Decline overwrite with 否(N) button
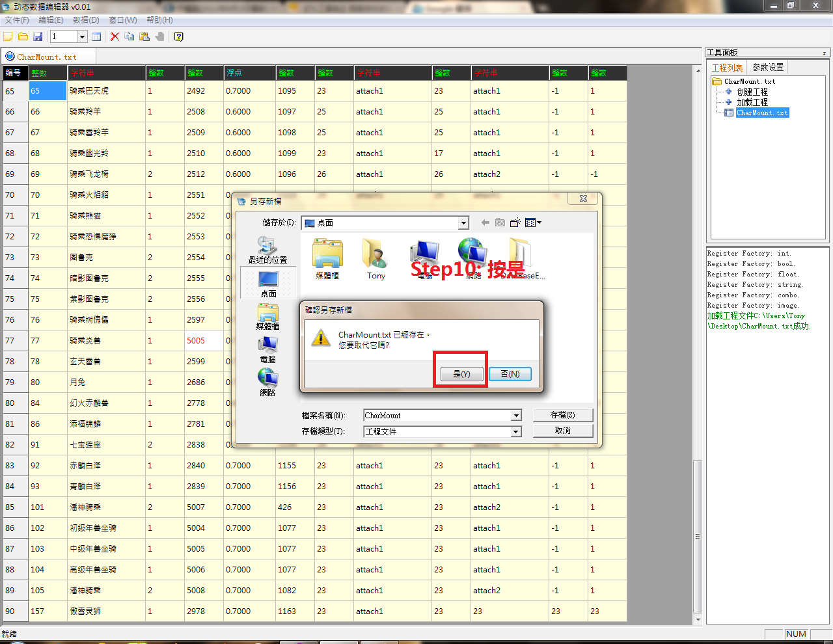 pyautogui.click(x=510, y=374)
